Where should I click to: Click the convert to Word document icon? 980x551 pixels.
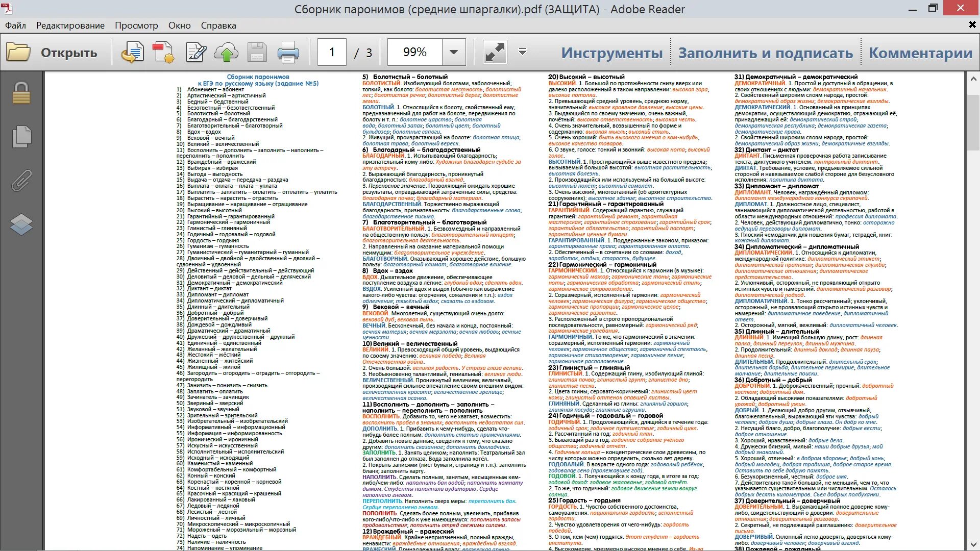[132, 53]
